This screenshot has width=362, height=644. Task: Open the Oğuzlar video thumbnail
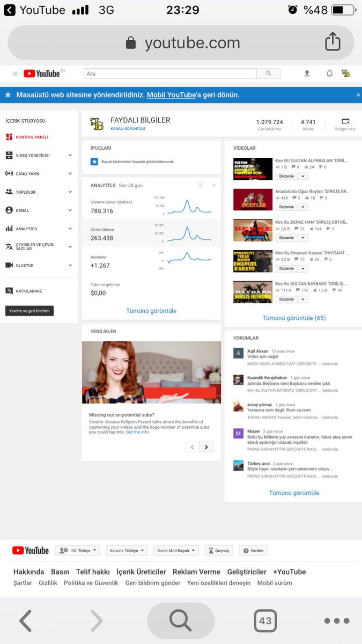click(x=253, y=200)
